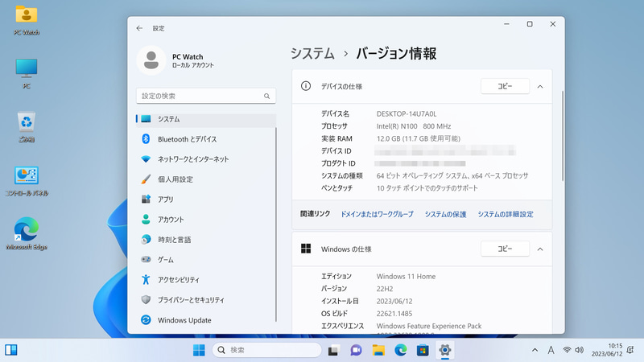
Task: Click version value 22H2
Action: [x=385, y=289]
